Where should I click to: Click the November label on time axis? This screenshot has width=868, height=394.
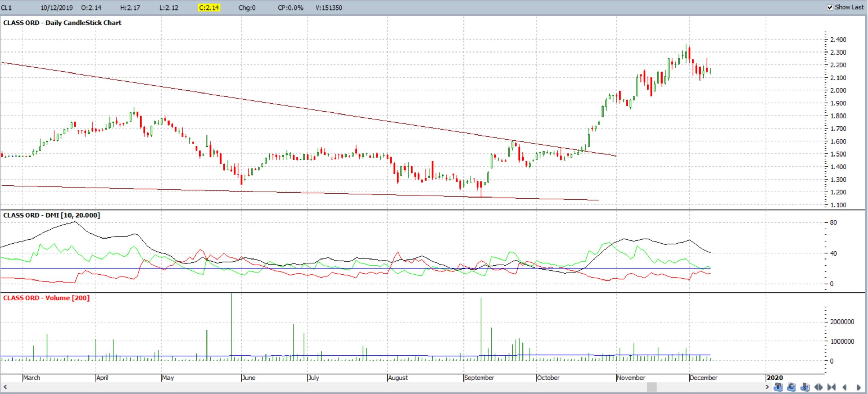(631, 377)
